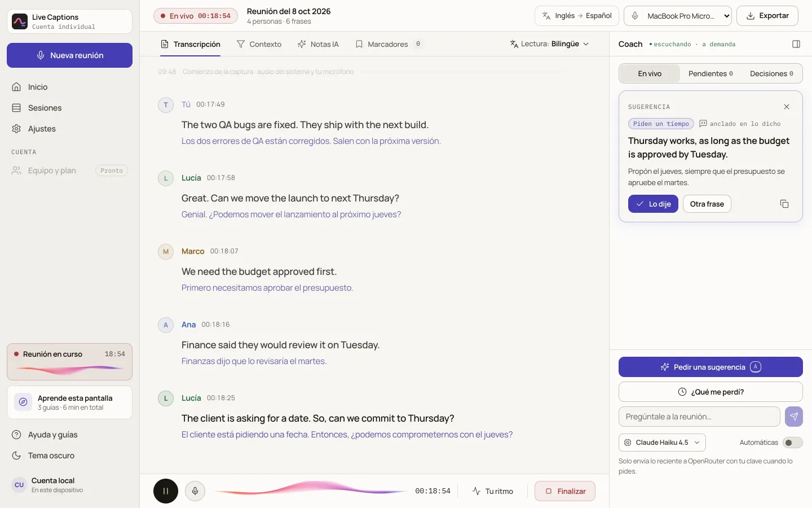Collapse the Coach side panel icon
The width and height of the screenshot is (812, 508).
coord(796,44)
